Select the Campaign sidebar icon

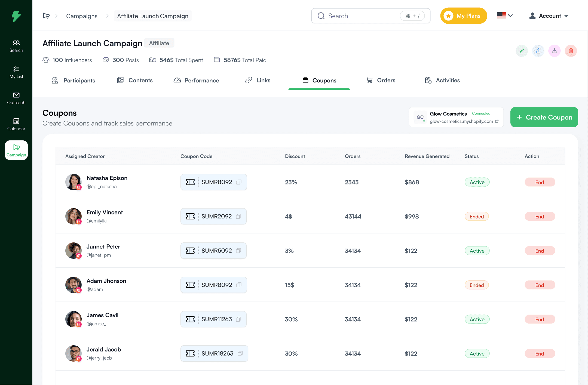[16, 150]
